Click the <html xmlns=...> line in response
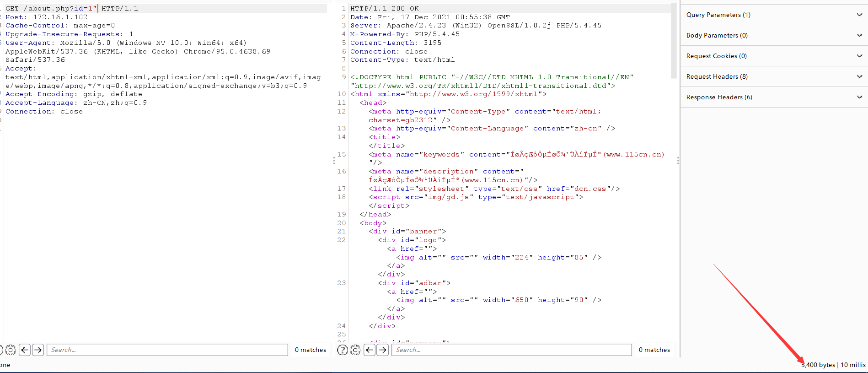The width and height of the screenshot is (868, 373). click(449, 94)
